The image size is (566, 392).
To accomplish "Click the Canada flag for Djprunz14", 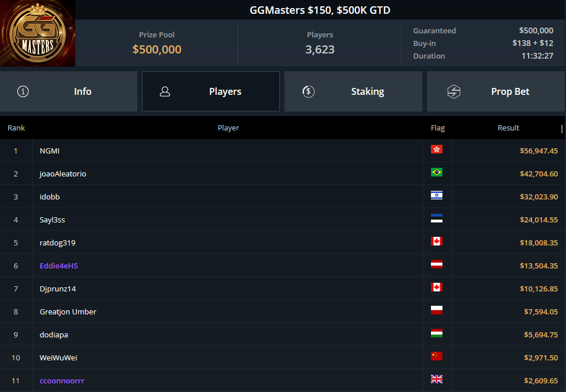I will (436, 287).
